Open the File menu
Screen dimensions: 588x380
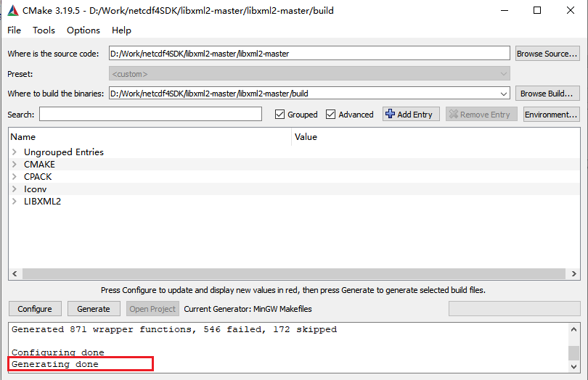pos(15,30)
